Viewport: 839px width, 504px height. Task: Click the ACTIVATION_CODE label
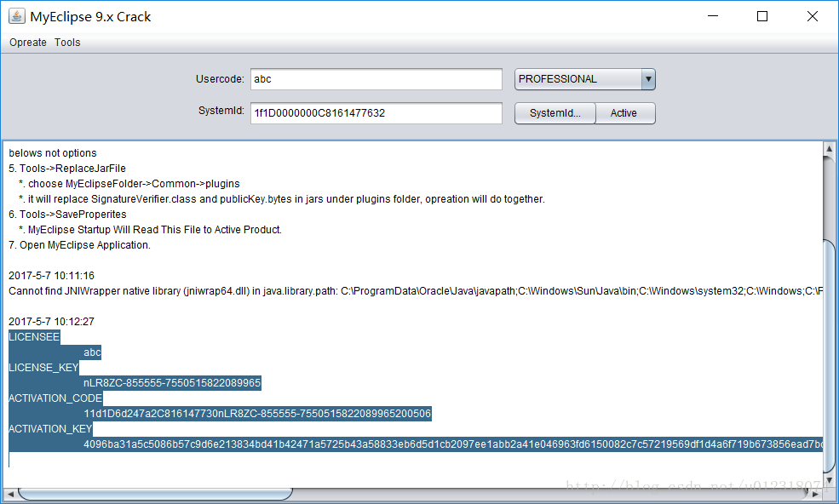55,398
